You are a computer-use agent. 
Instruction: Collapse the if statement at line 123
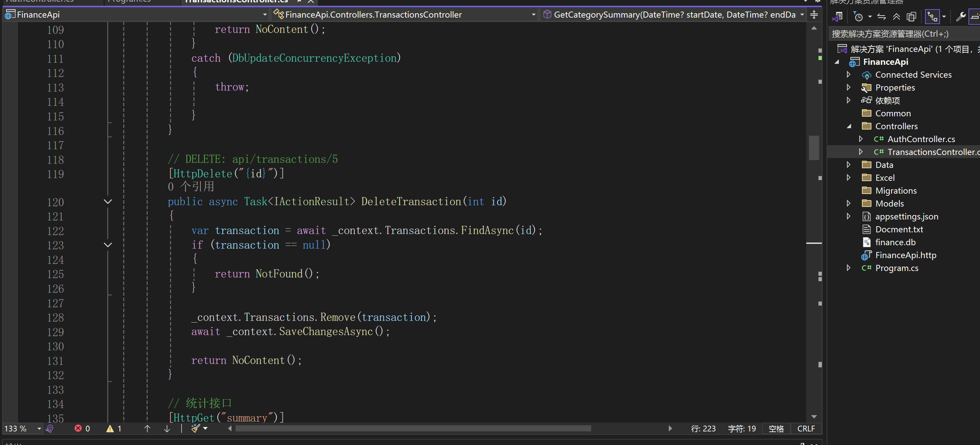tap(108, 245)
